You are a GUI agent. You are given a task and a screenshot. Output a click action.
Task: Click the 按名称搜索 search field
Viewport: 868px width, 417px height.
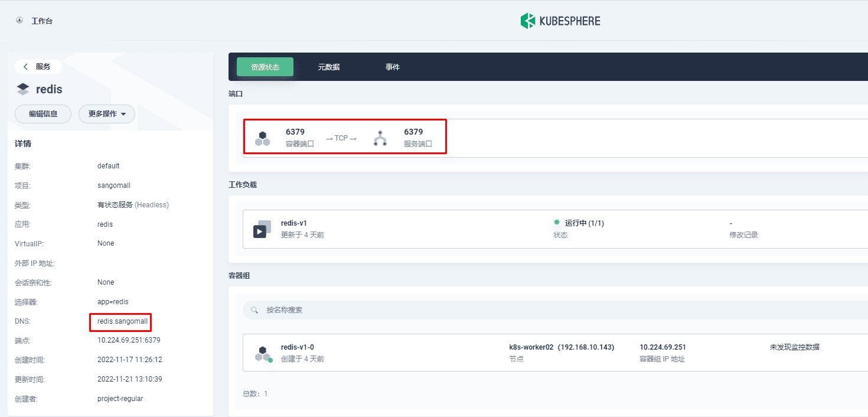(555, 310)
